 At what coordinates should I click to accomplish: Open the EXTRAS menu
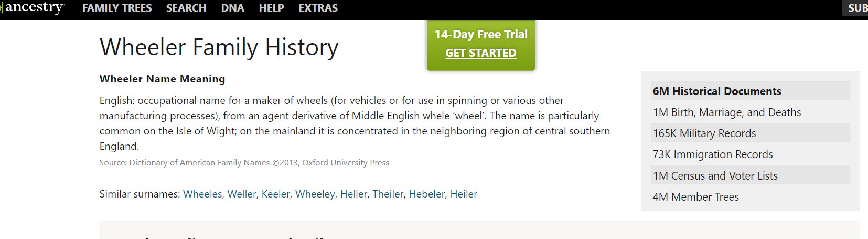pyautogui.click(x=318, y=8)
